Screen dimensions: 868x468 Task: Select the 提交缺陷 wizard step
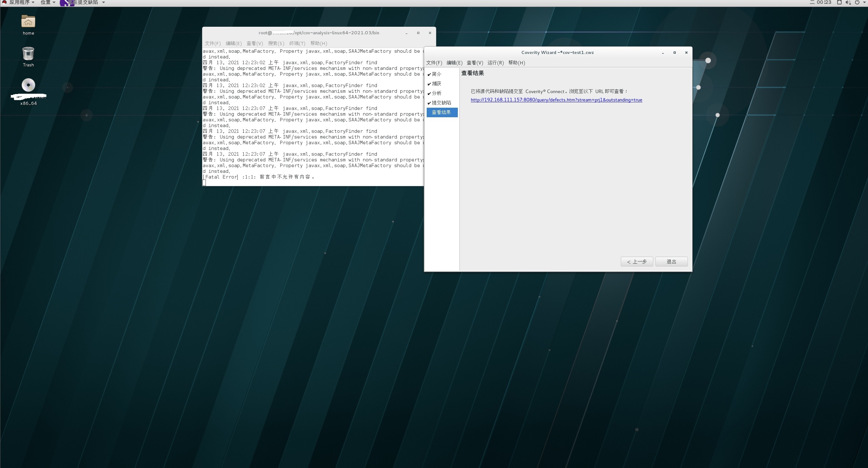pos(441,103)
